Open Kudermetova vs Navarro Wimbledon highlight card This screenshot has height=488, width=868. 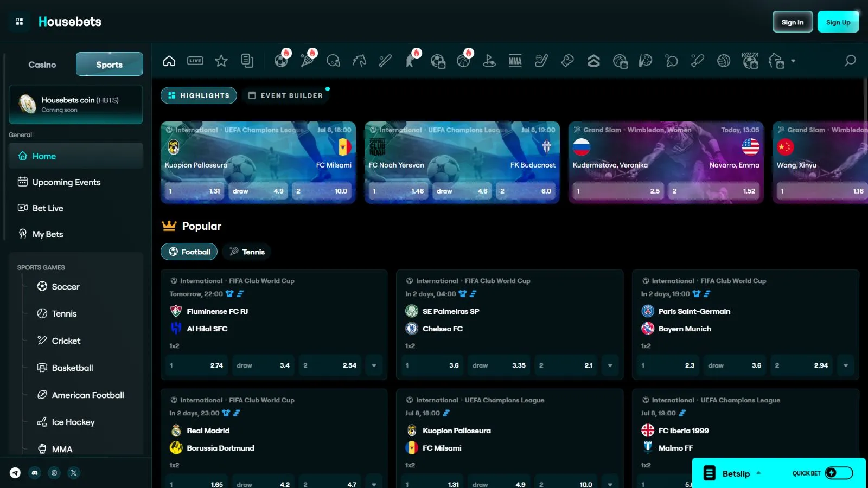[x=666, y=163]
